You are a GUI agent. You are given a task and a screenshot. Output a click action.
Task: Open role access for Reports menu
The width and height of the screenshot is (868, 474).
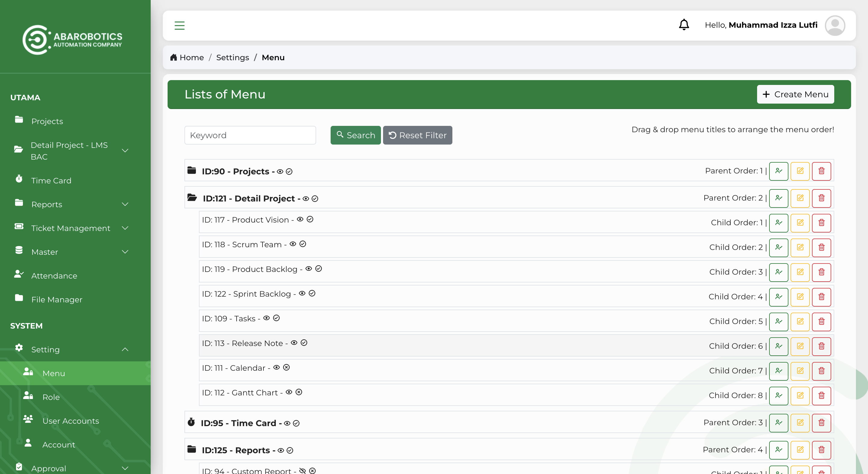click(x=778, y=450)
